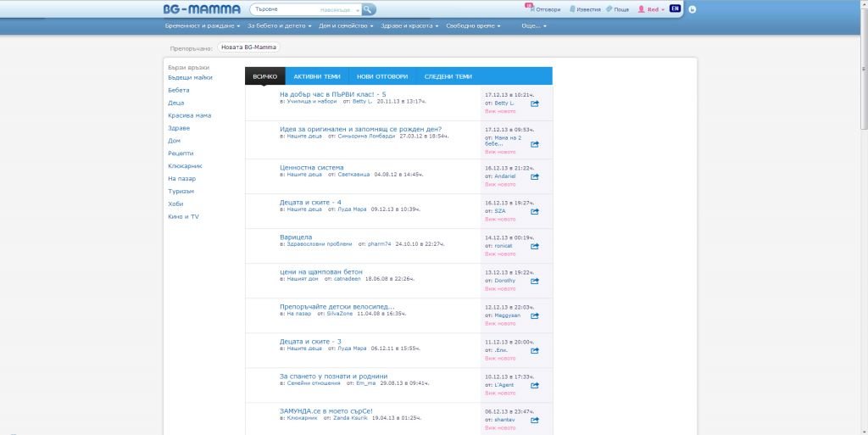The height and width of the screenshot is (435, 868).
Task: Click the BG-Mamma logo
Action: click(202, 9)
